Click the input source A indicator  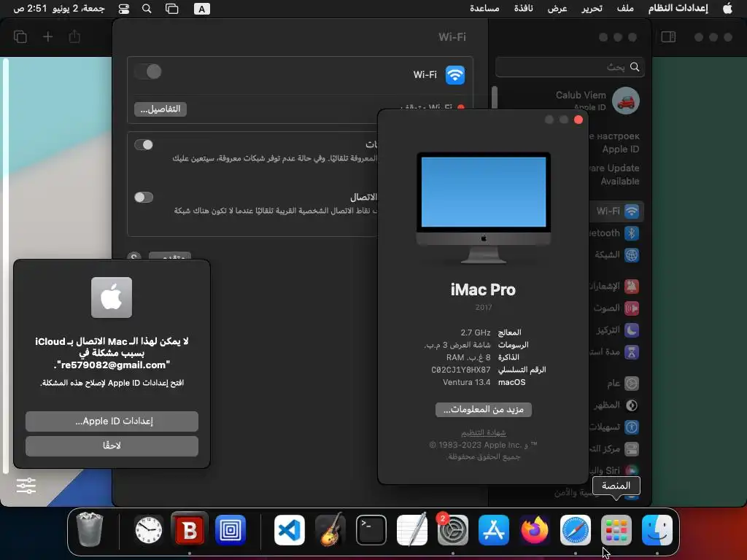coord(202,9)
